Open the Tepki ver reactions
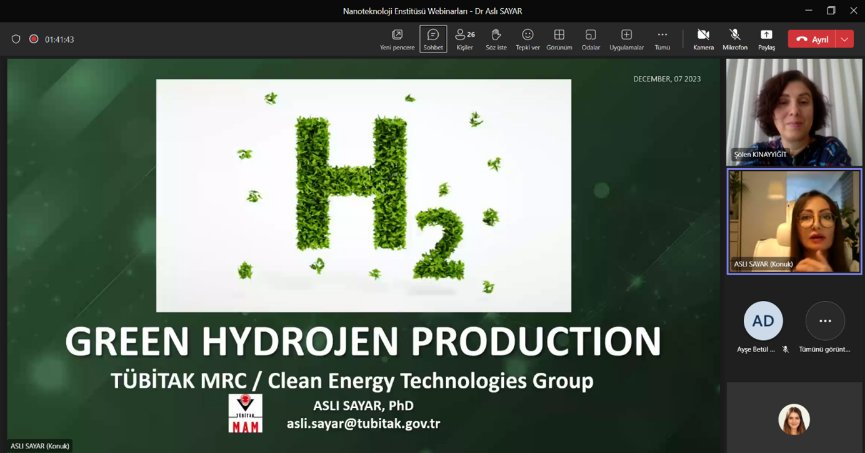The image size is (865, 453). point(527,38)
